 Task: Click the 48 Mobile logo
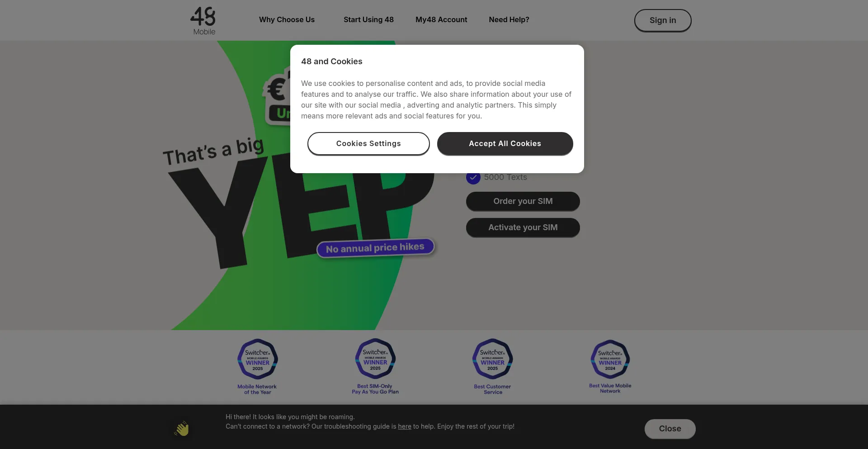tap(203, 21)
